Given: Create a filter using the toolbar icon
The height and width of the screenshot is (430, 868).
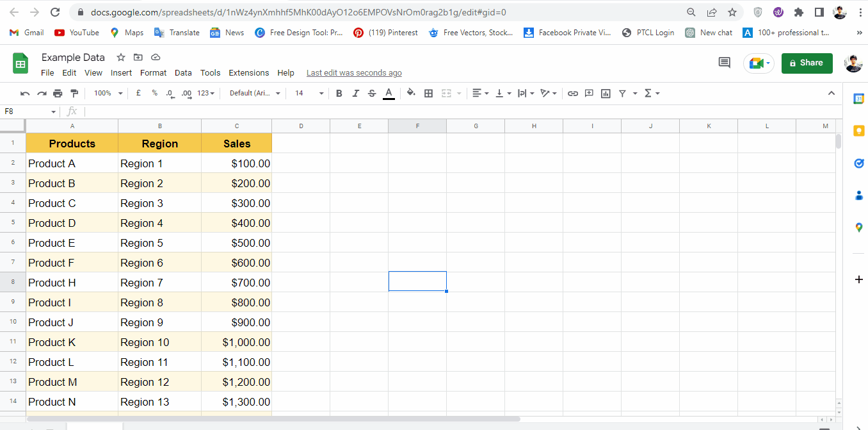Looking at the screenshot, I should click(622, 93).
